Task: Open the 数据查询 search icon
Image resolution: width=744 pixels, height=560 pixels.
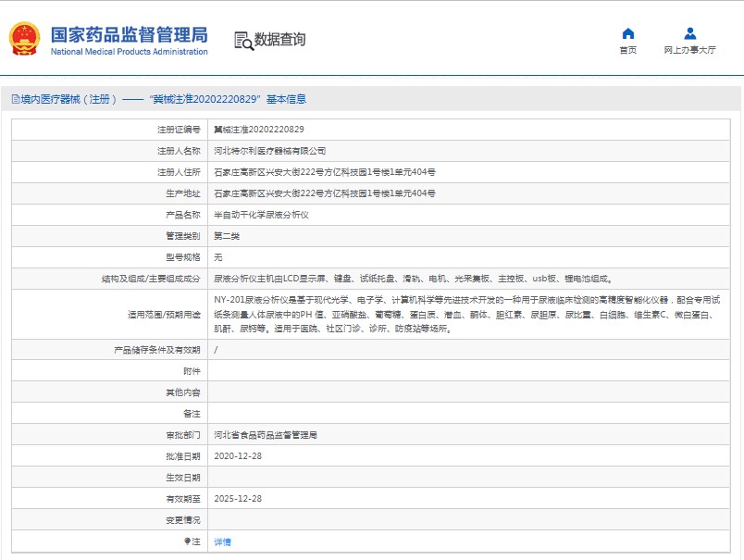Action: (x=244, y=41)
